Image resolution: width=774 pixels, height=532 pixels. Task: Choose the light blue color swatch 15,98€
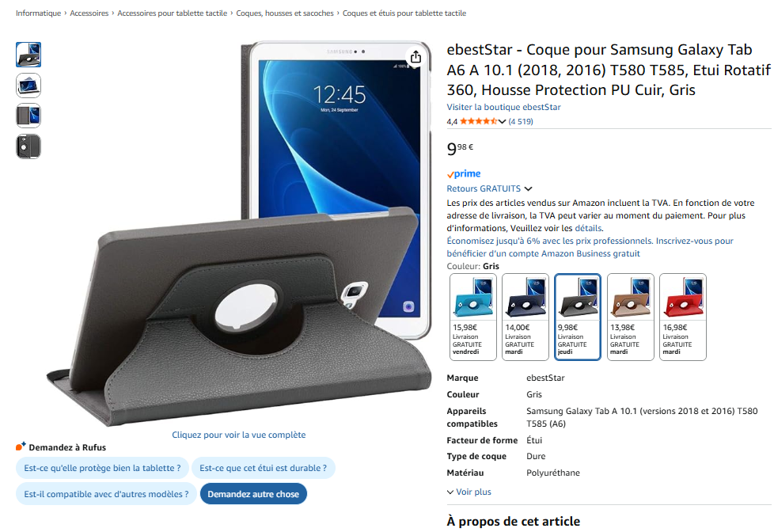point(473,317)
